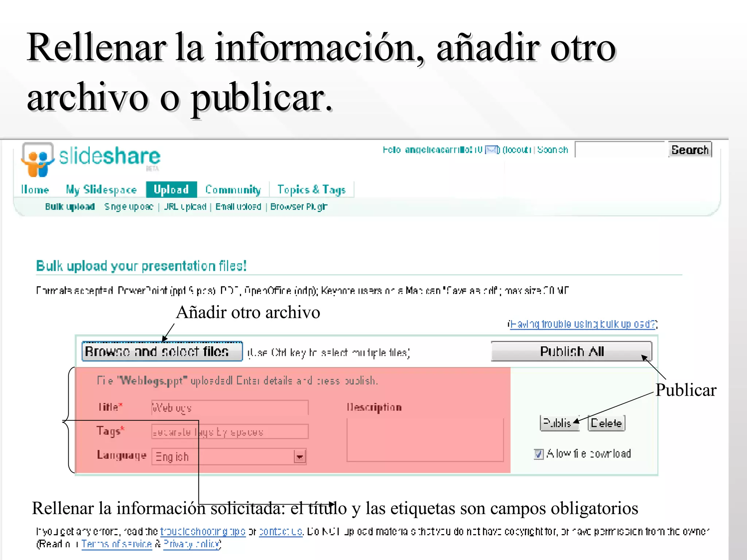The width and height of the screenshot is (747, 560).
Task: Choose the Email upload option
Action: (238, 207)
